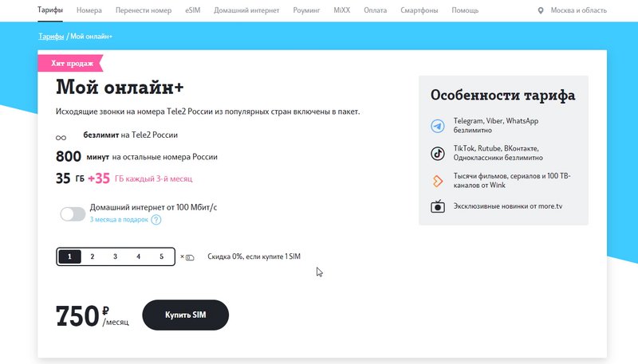Change region Москва и область
Viewport: 638px width, 364px height.
579,10
